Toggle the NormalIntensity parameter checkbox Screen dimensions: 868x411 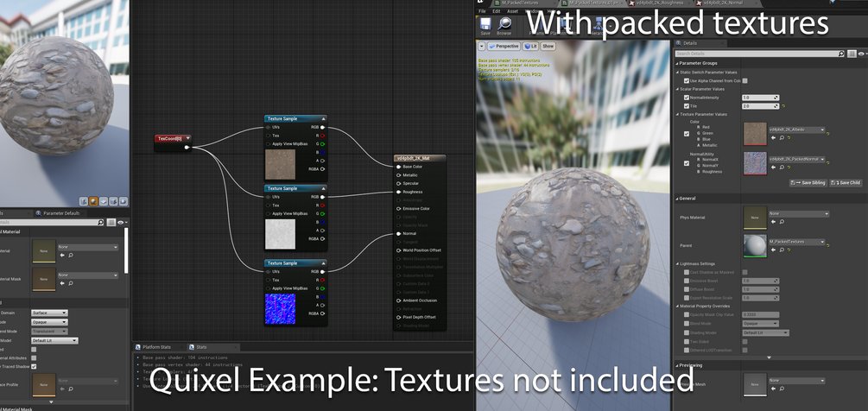click(x=687, y=98)
